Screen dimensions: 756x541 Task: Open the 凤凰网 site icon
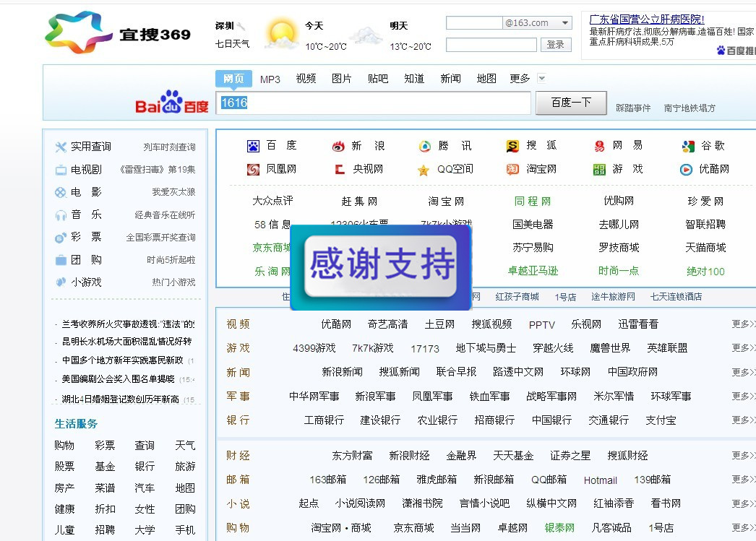coord(253,169)
